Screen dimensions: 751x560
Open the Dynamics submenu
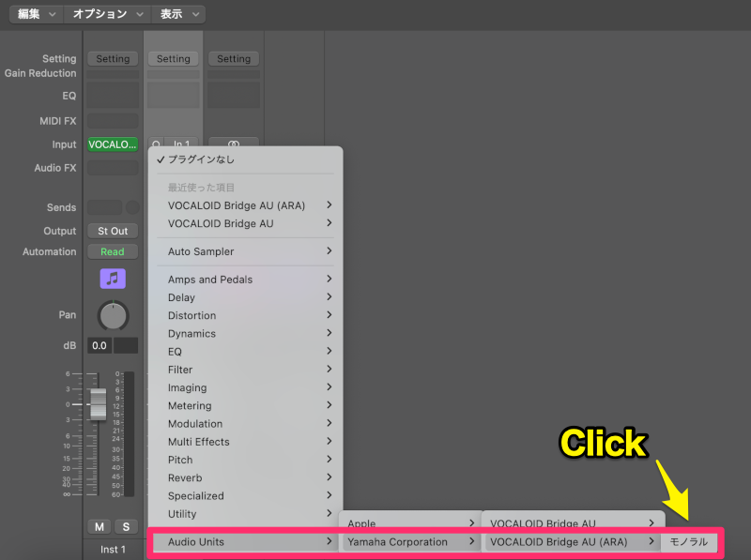(245, 334)
